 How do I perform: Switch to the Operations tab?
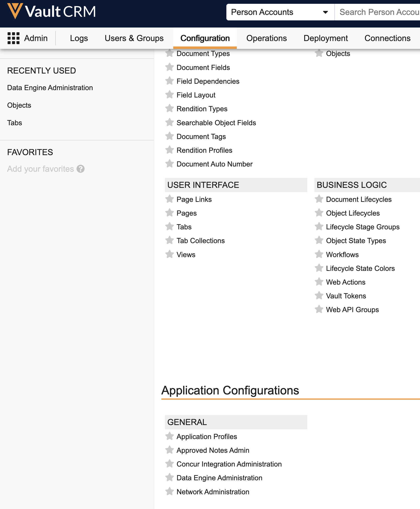click(266, 38)
